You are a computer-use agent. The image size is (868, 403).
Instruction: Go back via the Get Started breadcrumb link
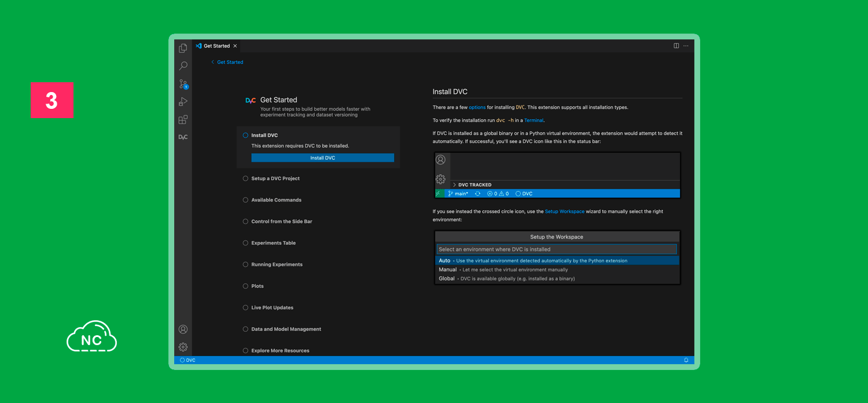227,62
